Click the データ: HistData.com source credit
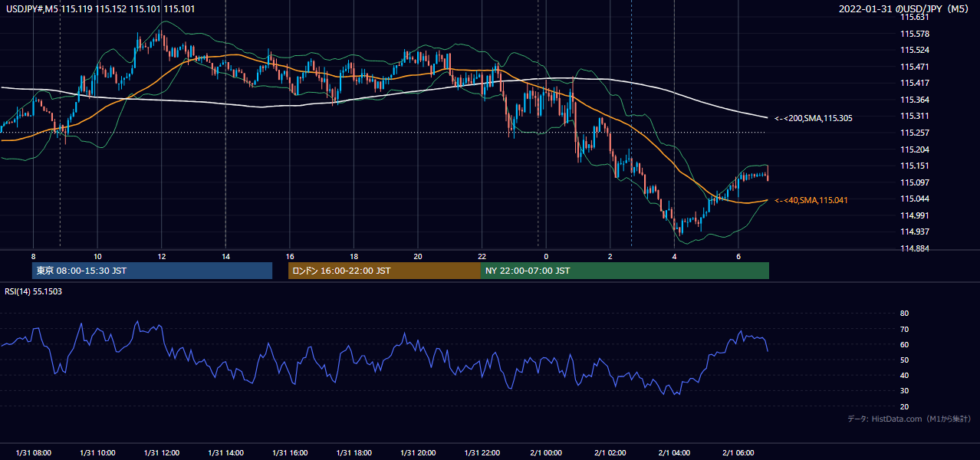 pyautogui.click(x=909, y=419)
